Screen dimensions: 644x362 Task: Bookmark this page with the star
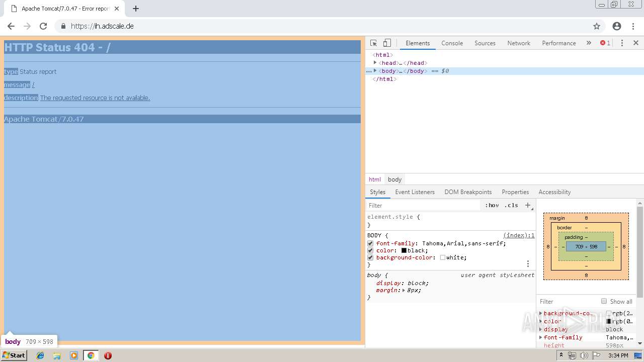[x=597, y=26]
